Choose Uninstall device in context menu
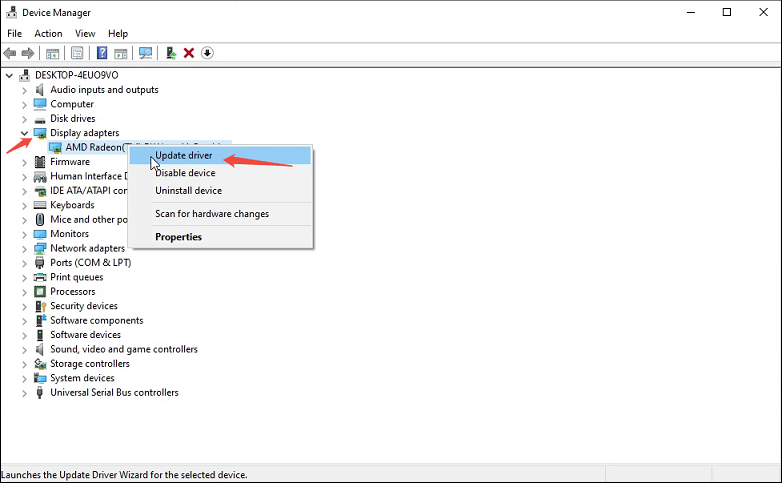Viewport: 782px width, 483px height. pyautogui.click(x=220, y=191)
